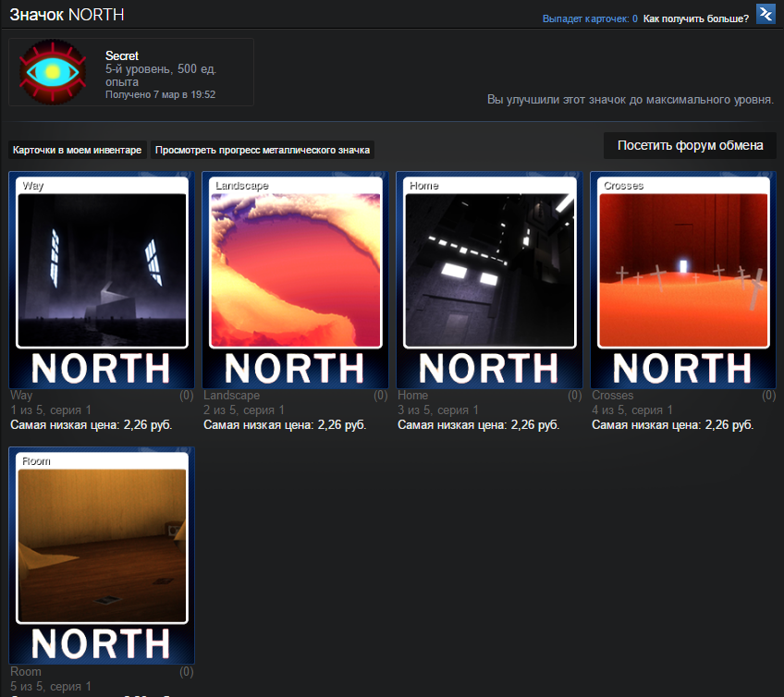The height and width of the screenshot is (697, 784).
Task: Click the (0) count beside Way
Action: coord(187,396)
